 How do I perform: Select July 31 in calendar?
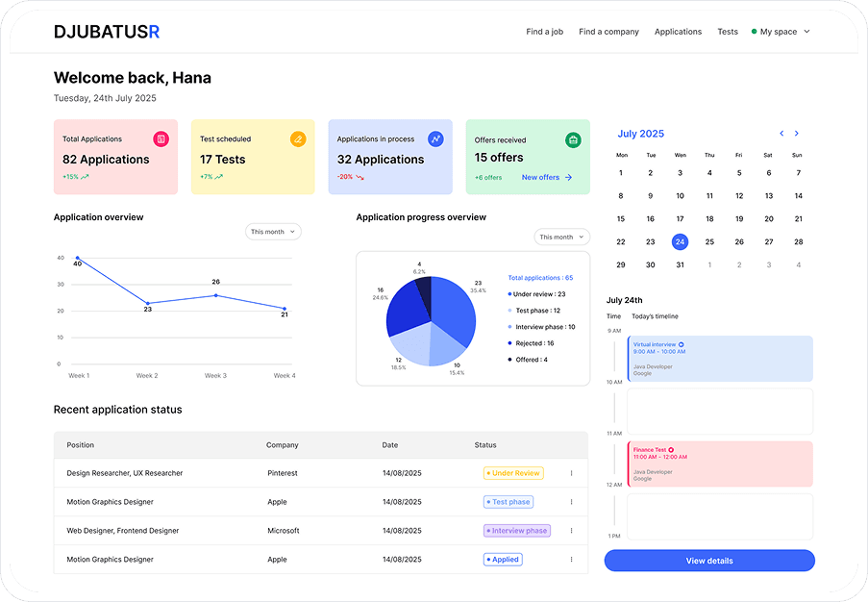(680, 264)
